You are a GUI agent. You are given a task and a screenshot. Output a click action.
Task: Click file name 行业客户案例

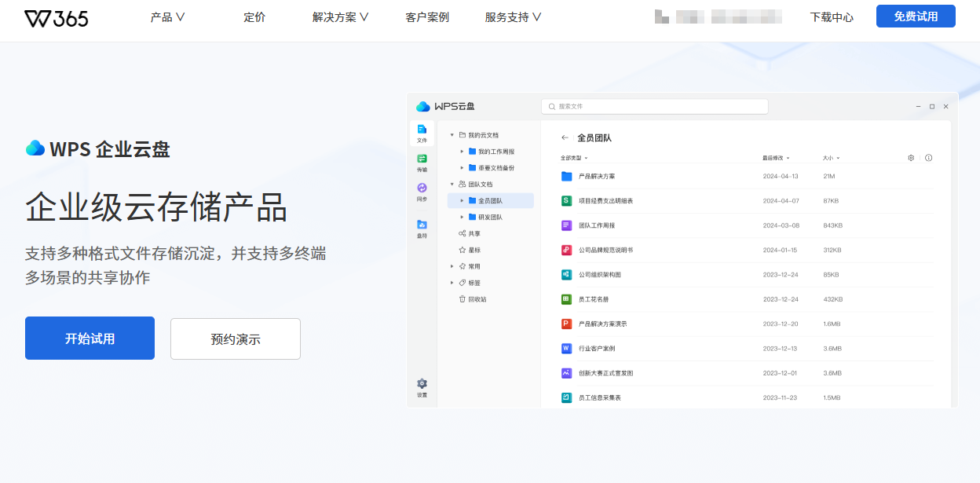tap(597, 349)
